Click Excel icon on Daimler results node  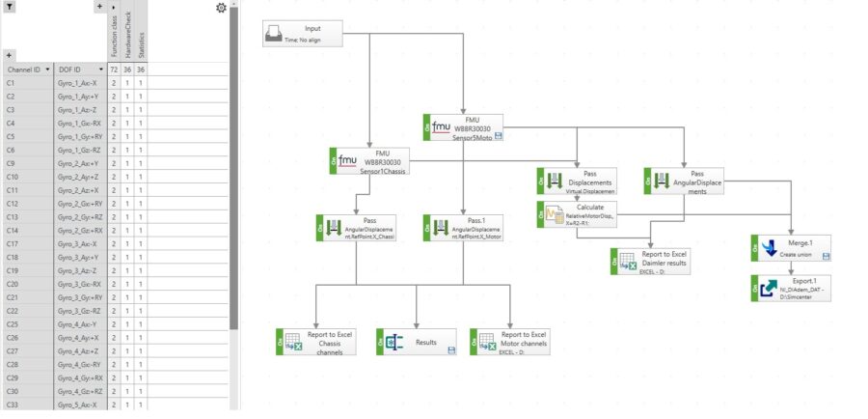[x=627, y=262]
